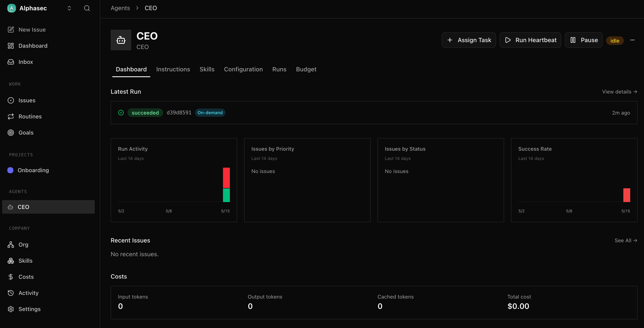The image size is (644, 328).
Task: Open the three-dot more options menu
Action: point(632,40)
